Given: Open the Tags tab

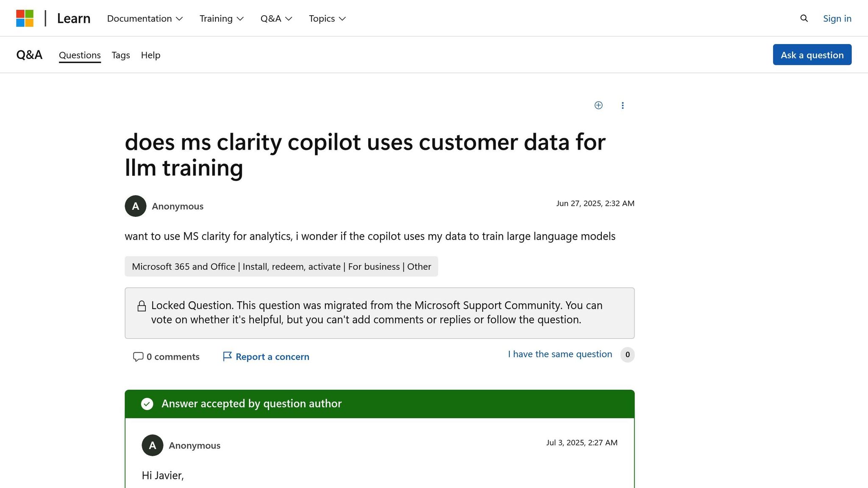Looking at the screenshot, I should point(121,55).
